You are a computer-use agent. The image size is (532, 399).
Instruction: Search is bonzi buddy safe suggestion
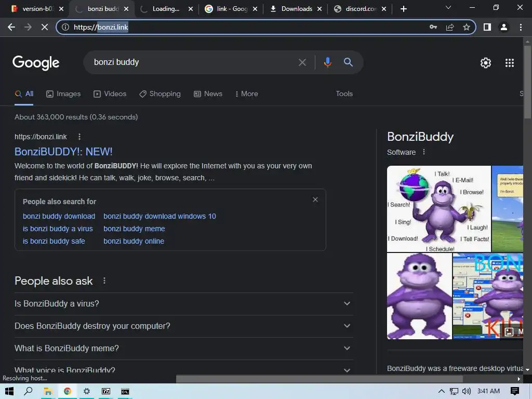[54, 241]
